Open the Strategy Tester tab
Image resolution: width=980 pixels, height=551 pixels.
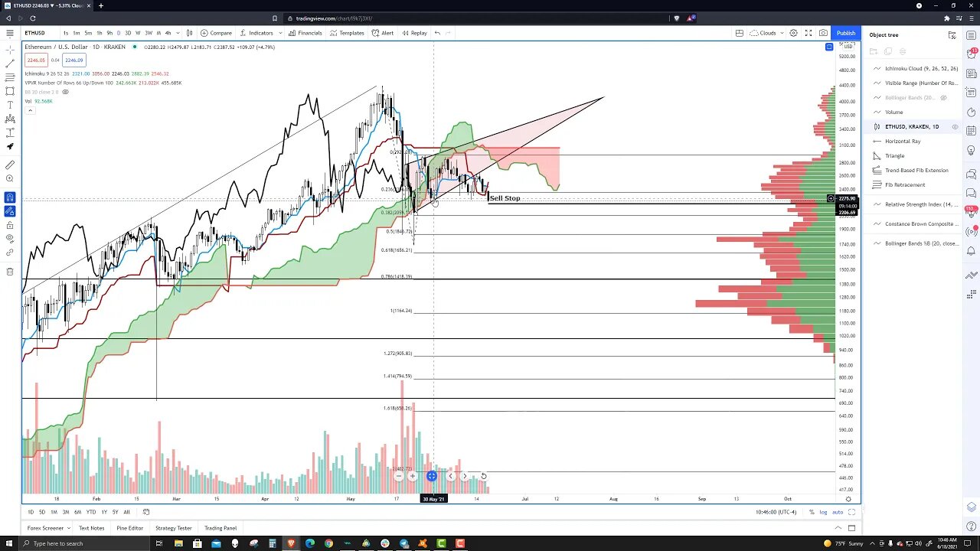[x=174, y=528]
